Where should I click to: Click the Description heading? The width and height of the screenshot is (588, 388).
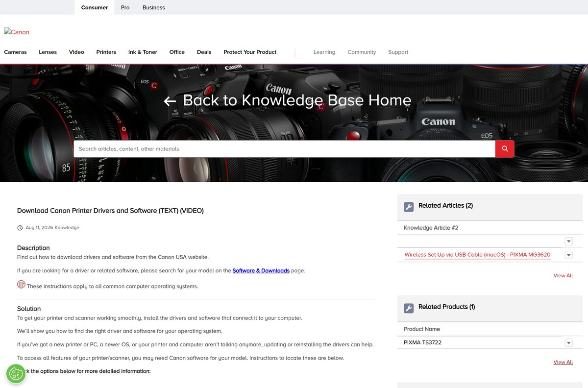click(x=33, y=248)
